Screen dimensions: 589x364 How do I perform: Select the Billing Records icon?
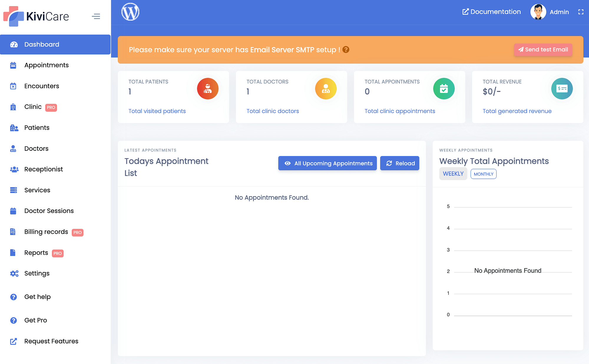pyautogui.click(x=13, y=232)
